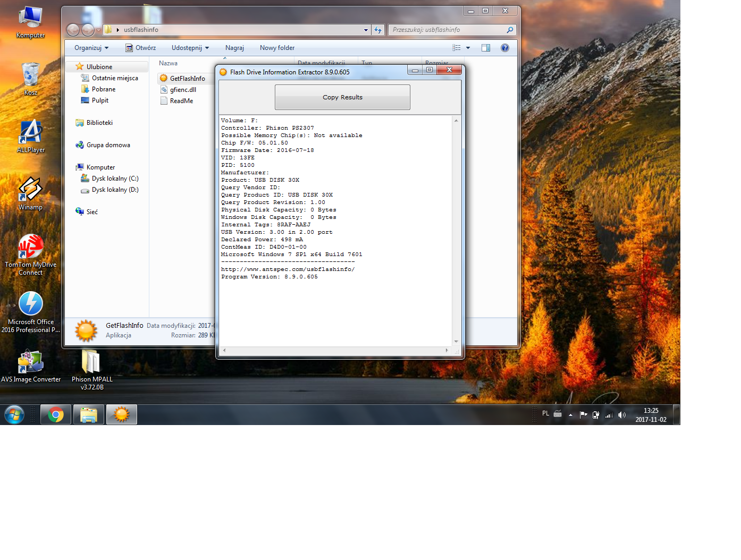Click the touch keyboard tray icon
Screen dimensions: 741x560
tap(558, 414)
